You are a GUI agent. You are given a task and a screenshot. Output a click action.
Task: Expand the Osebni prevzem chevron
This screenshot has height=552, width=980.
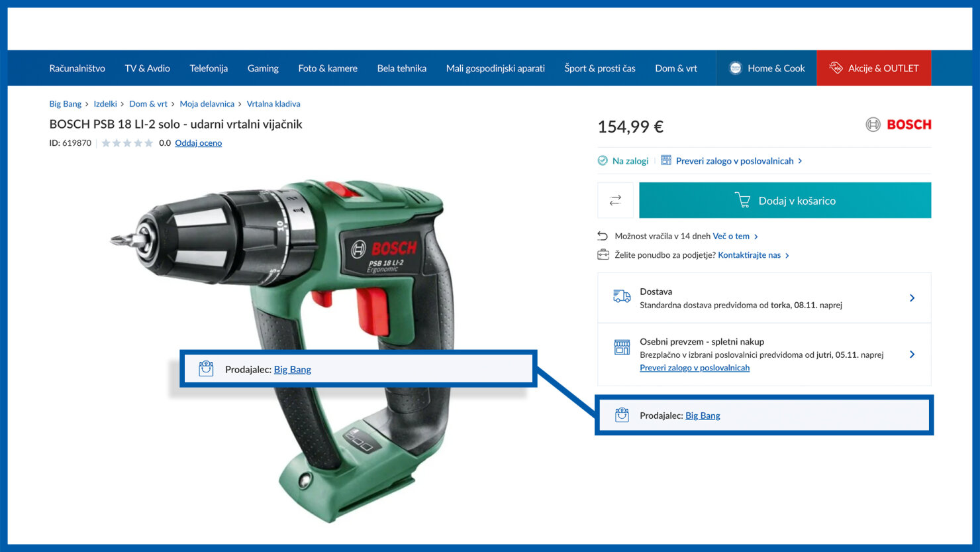pyautogui.click(x=912, y=355)
